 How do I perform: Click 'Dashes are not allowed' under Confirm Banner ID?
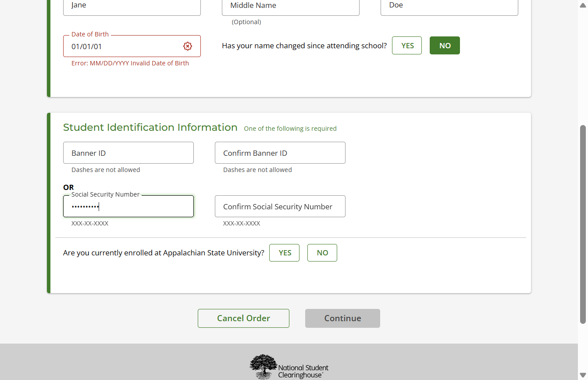coord(257,170)
